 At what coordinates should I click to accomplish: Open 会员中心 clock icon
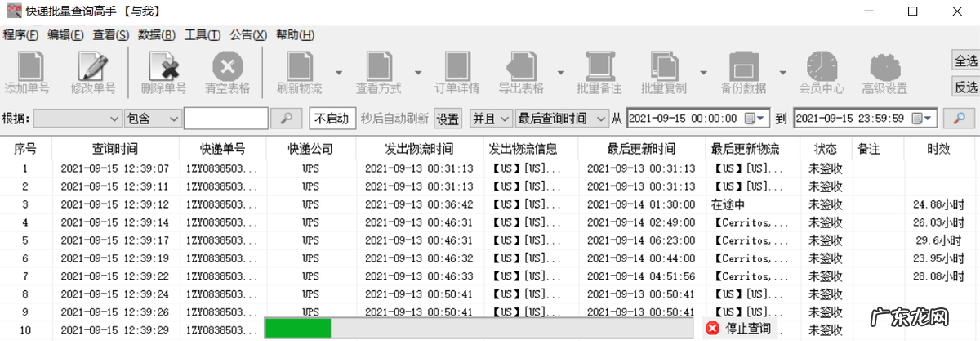[822, 65]
